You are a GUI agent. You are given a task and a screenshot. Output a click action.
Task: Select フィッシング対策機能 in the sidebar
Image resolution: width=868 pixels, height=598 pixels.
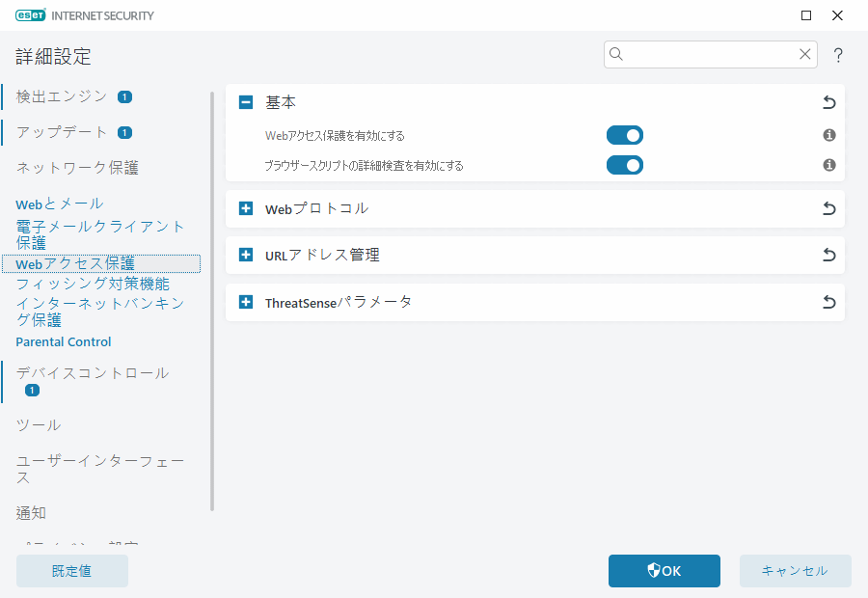point(94,284)
